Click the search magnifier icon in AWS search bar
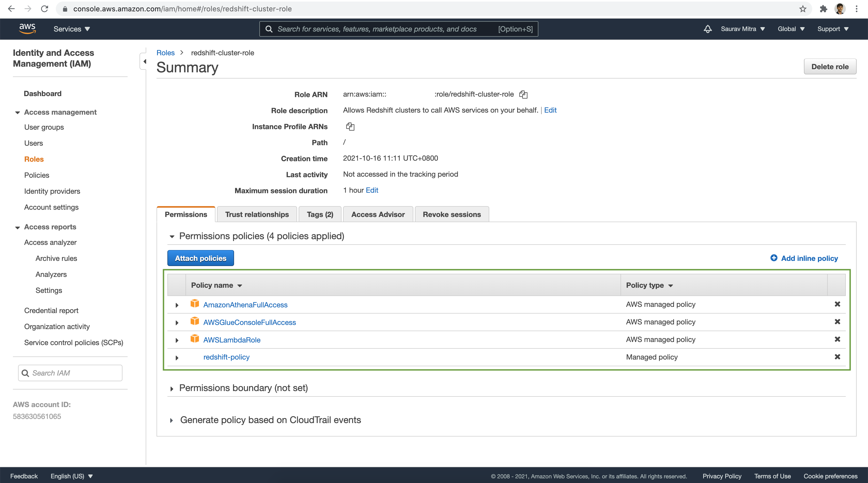This screenshot has height=483, width=868. [269, 29]
